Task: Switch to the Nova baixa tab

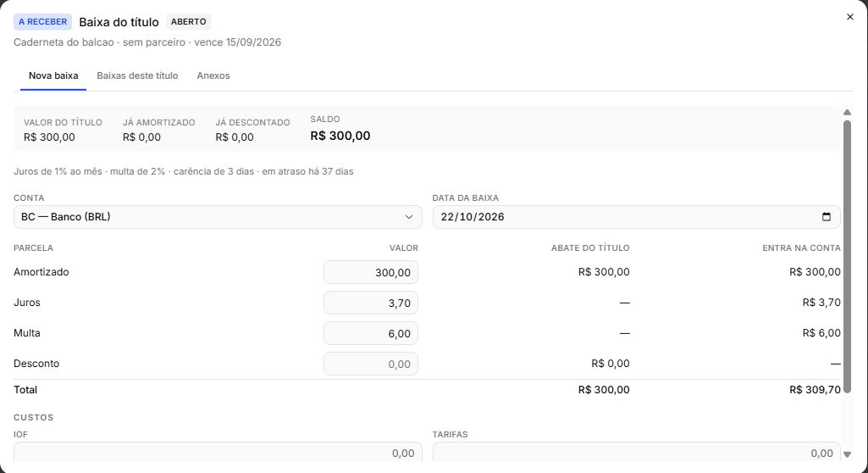Action: 53,76
